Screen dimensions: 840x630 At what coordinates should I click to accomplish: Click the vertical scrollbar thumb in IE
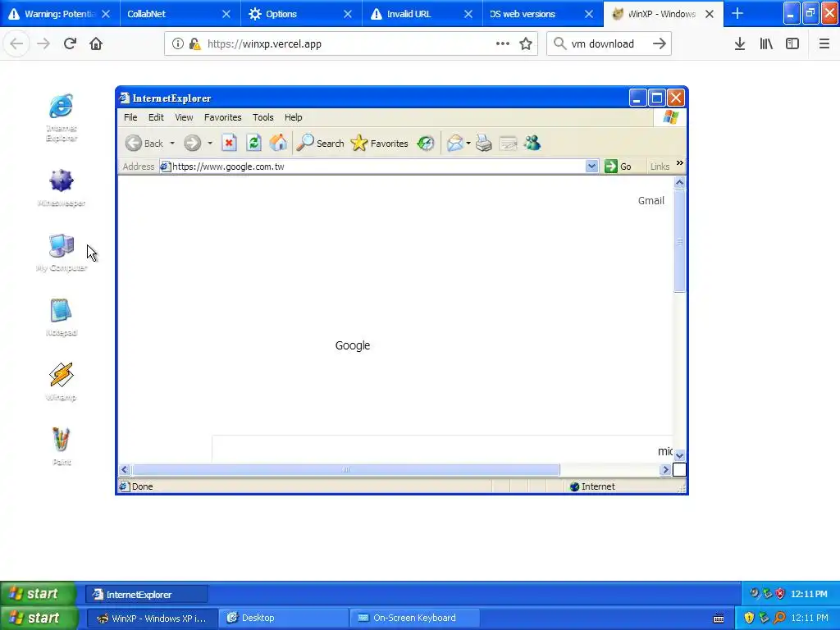(x=679, y=240)
